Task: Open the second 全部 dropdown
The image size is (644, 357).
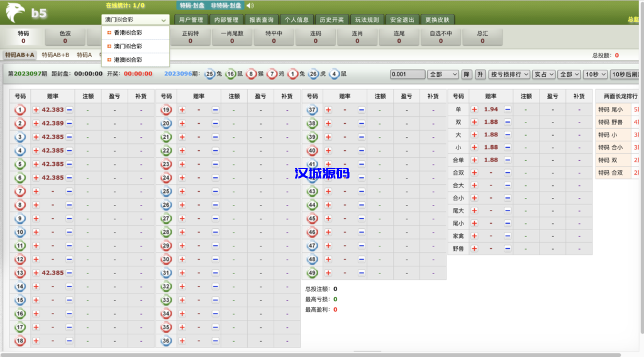Action: [x=569, y=74]
